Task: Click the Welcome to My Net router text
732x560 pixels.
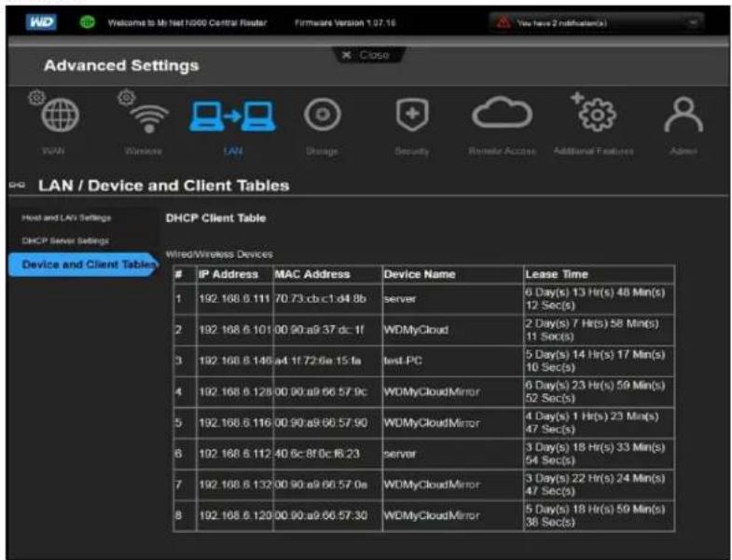Action: [x=187, y=23]
